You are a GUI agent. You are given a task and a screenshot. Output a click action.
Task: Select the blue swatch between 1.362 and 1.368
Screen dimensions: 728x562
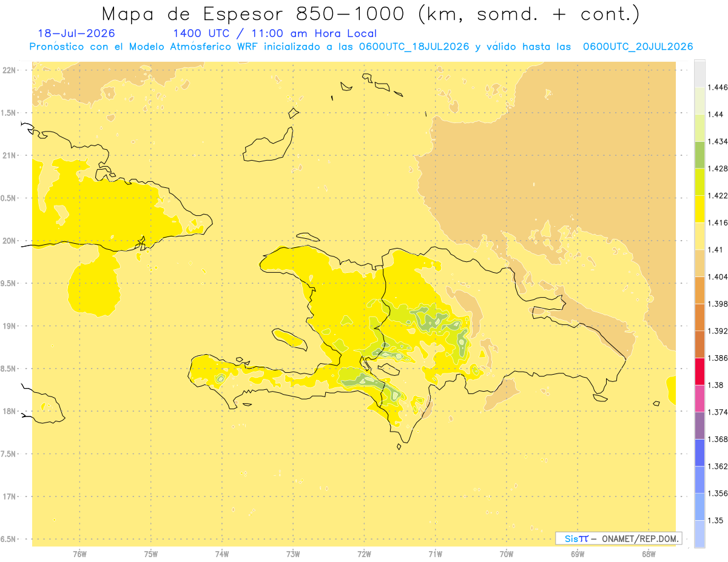[699, 453]
